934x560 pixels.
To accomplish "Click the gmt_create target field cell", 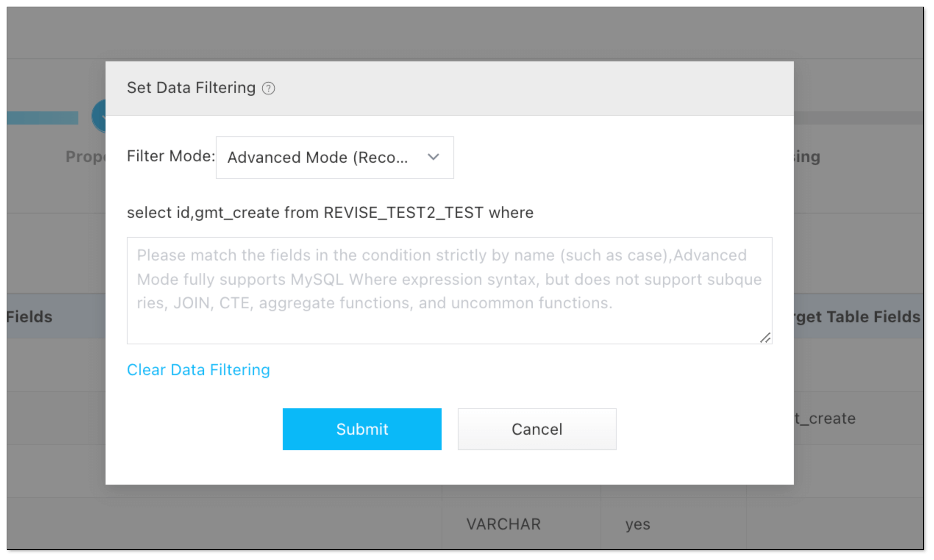I will coord(825,418).
